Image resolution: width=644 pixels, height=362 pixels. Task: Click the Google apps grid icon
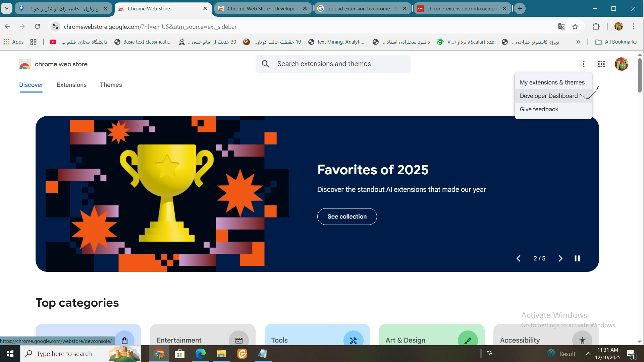point(601,64)
